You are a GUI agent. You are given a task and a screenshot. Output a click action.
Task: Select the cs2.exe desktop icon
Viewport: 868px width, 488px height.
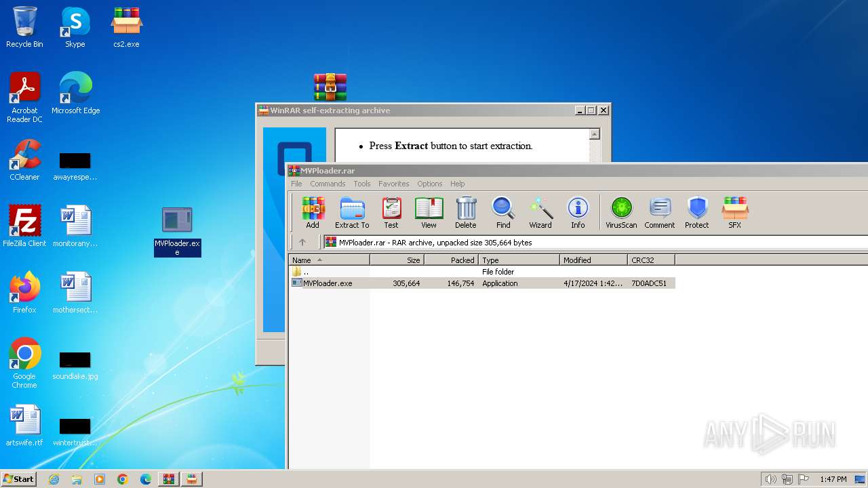tap(126, 27)
